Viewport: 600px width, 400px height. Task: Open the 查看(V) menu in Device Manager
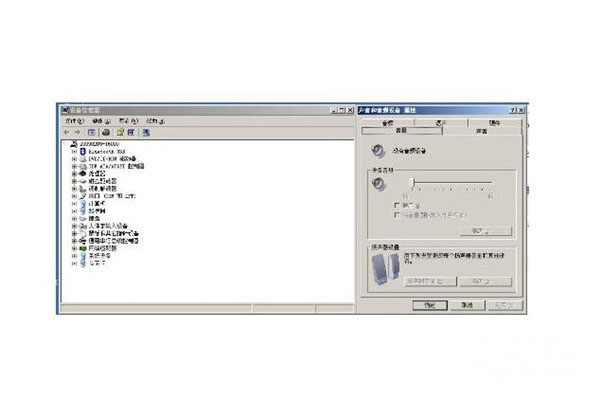pyautogui.click(x=128, y=121)
